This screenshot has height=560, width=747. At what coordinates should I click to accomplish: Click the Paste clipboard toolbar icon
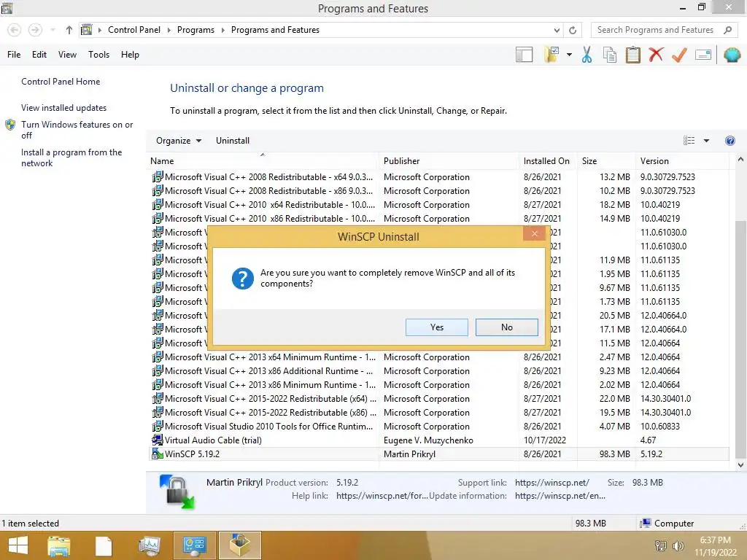click(632, 55)
